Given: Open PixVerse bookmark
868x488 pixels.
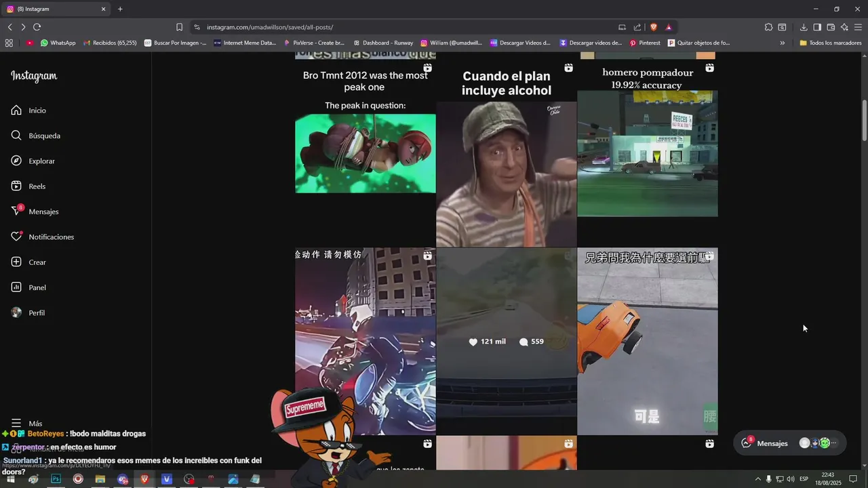Looking at the screenshot, I should [314, 43].
